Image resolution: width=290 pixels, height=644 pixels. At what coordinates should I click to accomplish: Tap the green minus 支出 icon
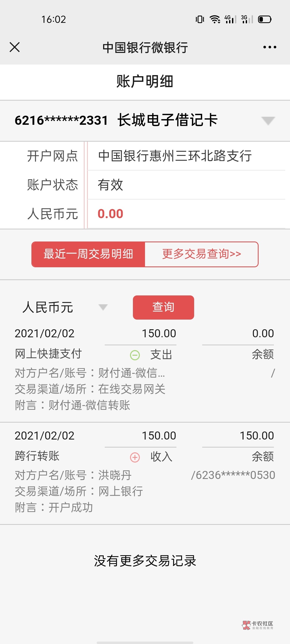135,355
